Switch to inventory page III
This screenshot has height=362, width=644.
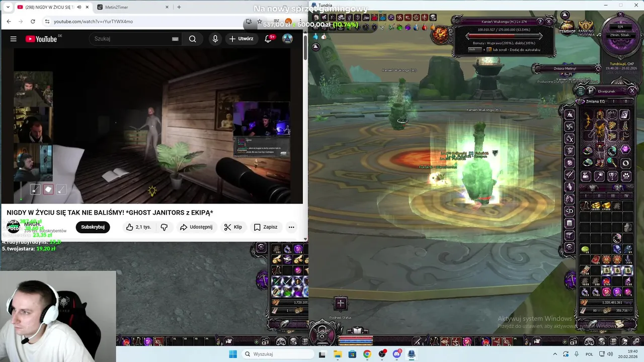pos(613,196)
